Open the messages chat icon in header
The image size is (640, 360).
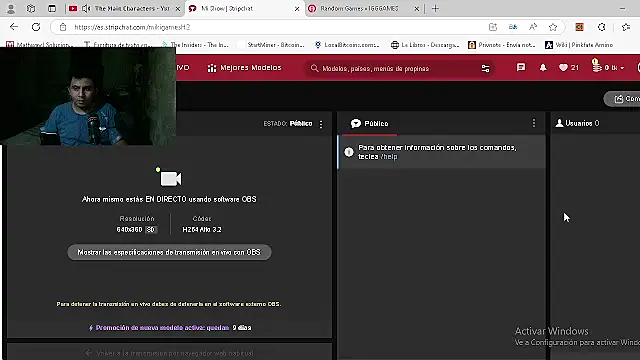point(521,67)
